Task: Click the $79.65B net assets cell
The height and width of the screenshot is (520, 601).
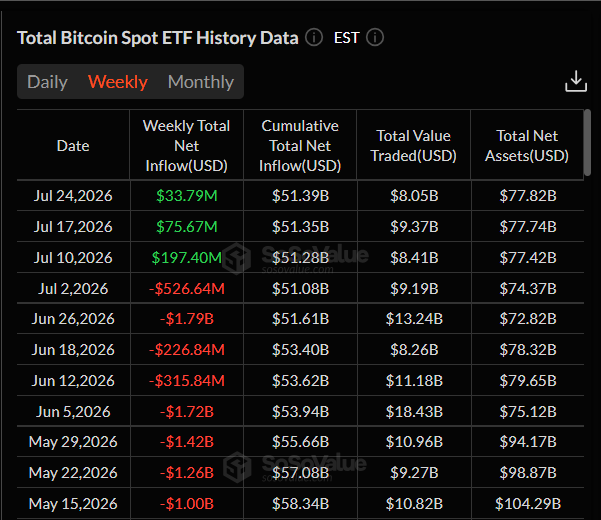Action: [x=528, y=381]
